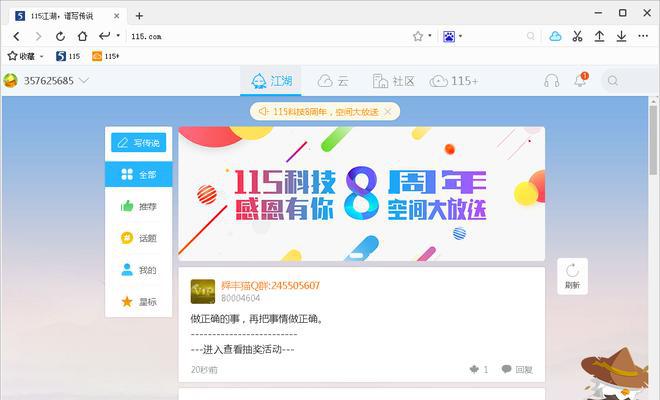Click the scissors screenshot tool icon
This screenshot has height=400, width=660.
[577, 37]
